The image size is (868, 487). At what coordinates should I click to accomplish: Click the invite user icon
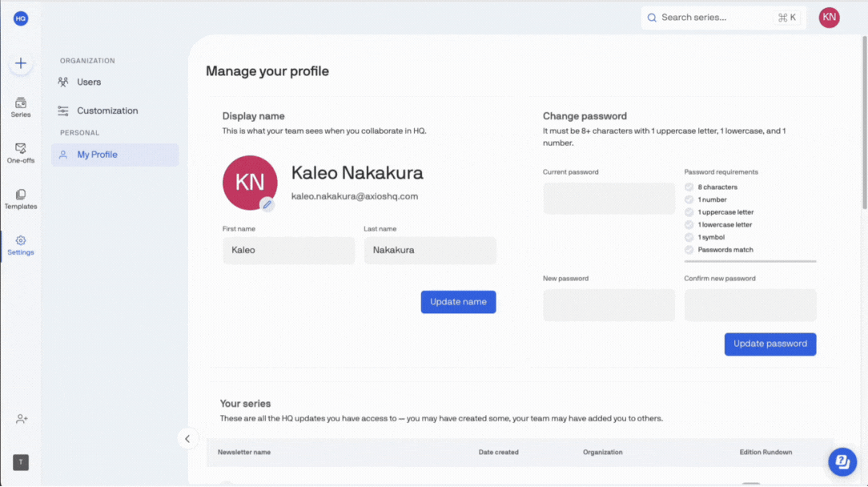pos(22,419)
